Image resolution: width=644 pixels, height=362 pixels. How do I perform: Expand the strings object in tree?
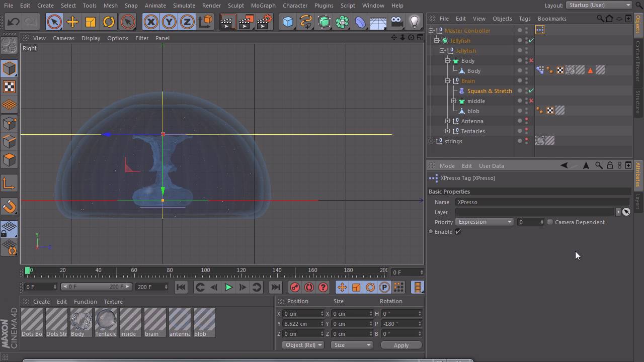click(431, 141)
